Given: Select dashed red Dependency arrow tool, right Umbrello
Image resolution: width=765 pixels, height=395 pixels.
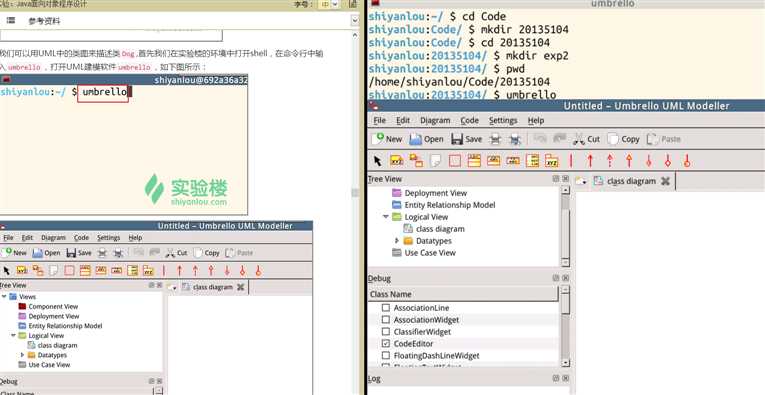Looking at the screenshot, I should coord(609,160).
